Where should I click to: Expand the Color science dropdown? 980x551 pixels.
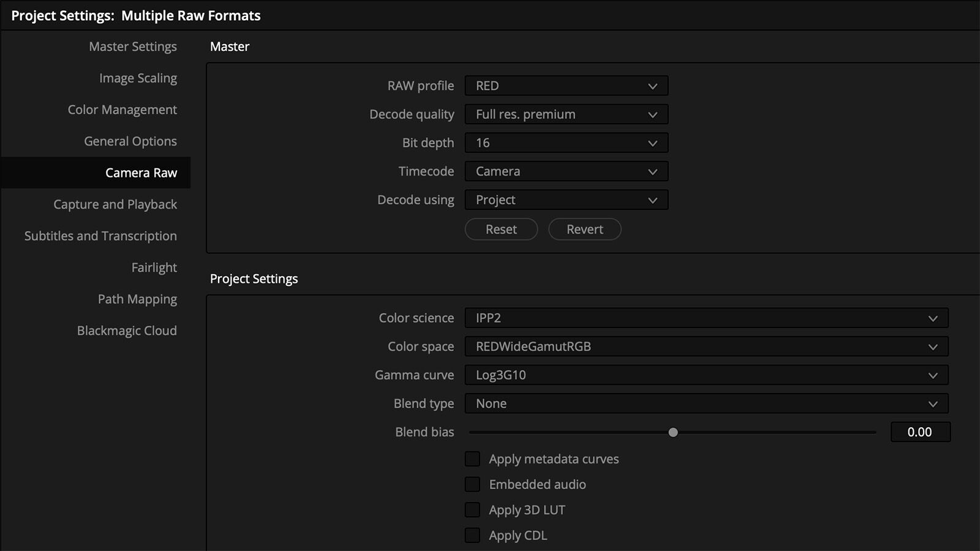(704, 318)
